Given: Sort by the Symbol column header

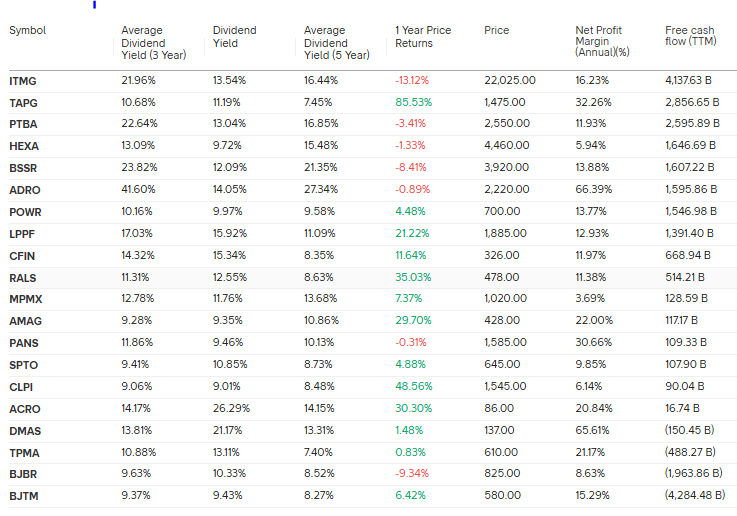Looking at the screenshot, I should click(27, 31).
